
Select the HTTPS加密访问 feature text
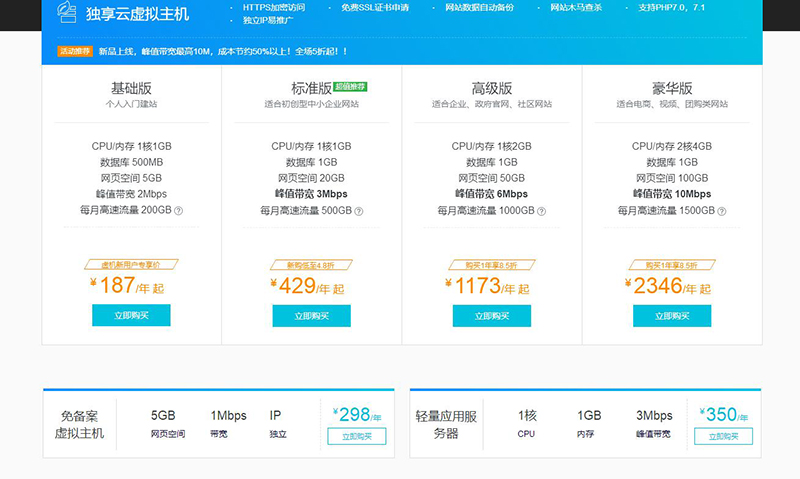(274, 8)
